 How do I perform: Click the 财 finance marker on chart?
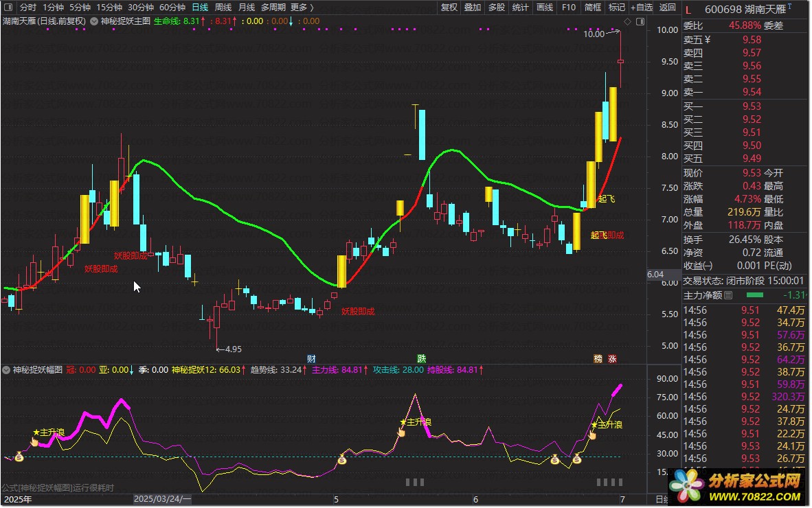click(x=311, y=359)
